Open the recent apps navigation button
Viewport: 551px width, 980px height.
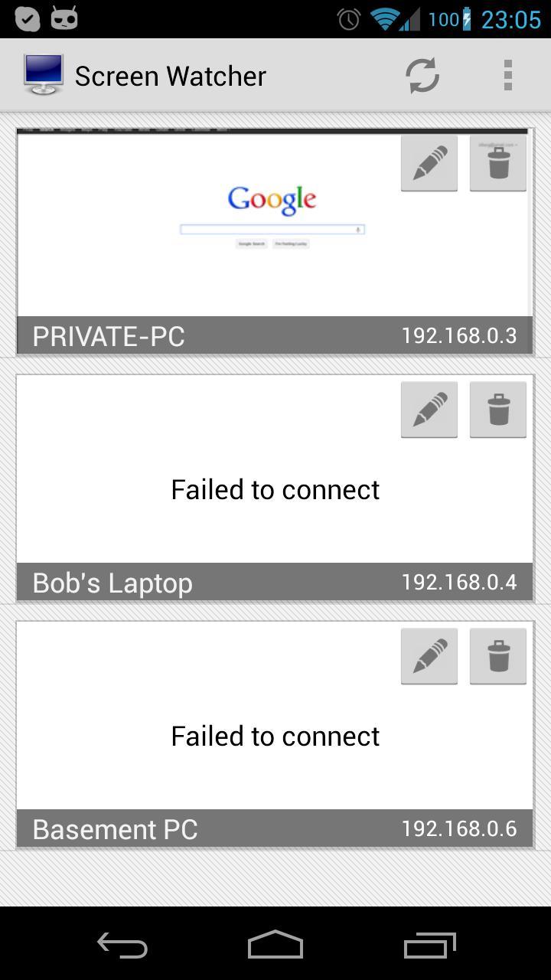tap(429, 946)
